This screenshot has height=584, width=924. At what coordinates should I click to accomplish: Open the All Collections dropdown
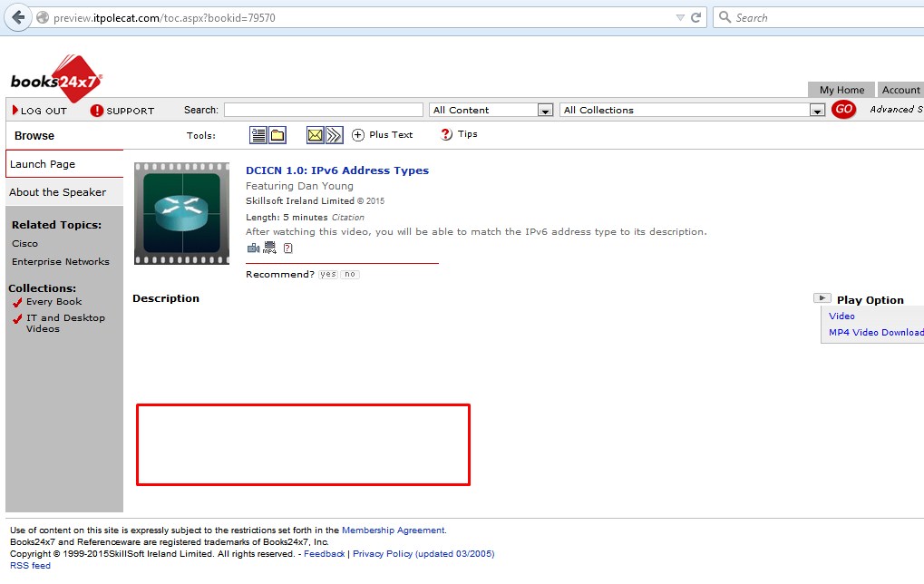693,110
